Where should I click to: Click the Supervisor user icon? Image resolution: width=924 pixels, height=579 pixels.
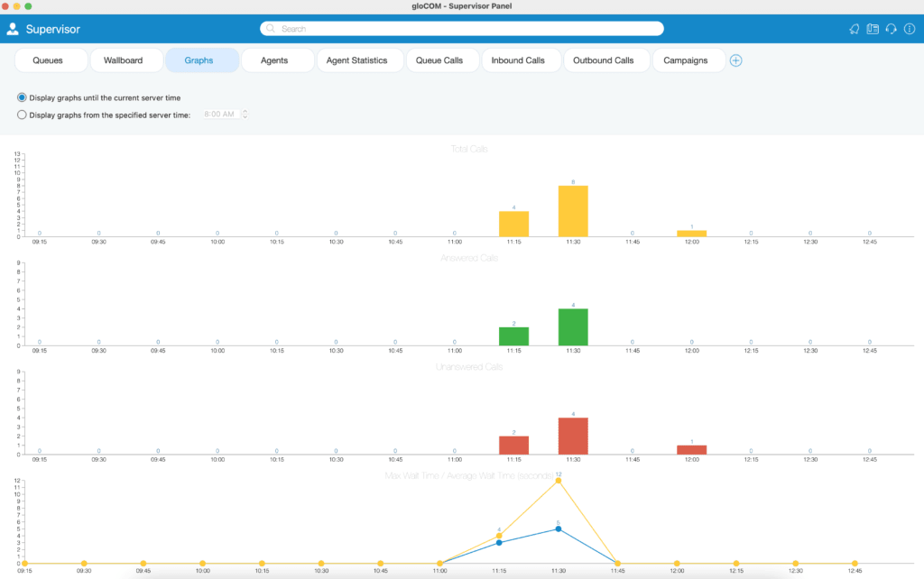pyautogui.click(x=13, y=29)
